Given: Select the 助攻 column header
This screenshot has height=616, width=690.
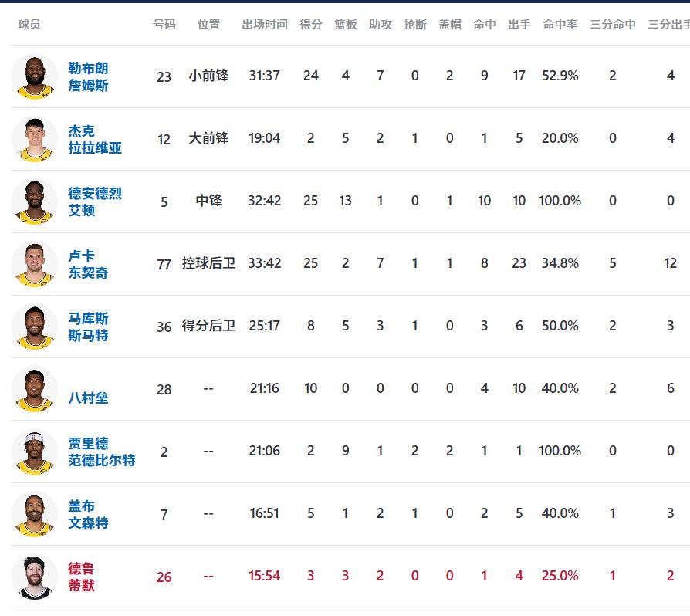Looking at the screenshot, I should 380,25.
